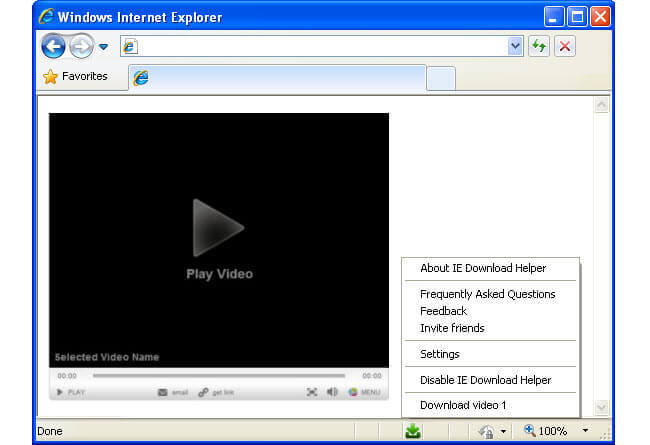Click inside the address bar field
This screenshot has height=445, width=650.
(x=320, y=46)
